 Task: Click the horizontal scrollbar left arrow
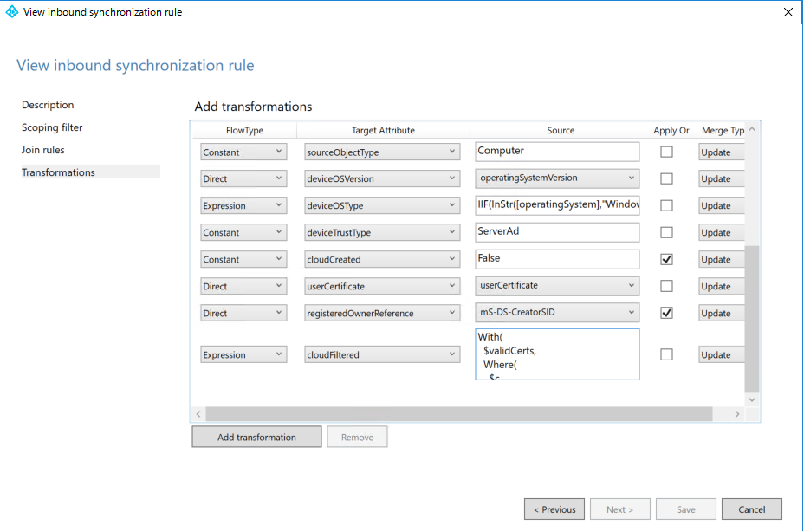(198, 413)
